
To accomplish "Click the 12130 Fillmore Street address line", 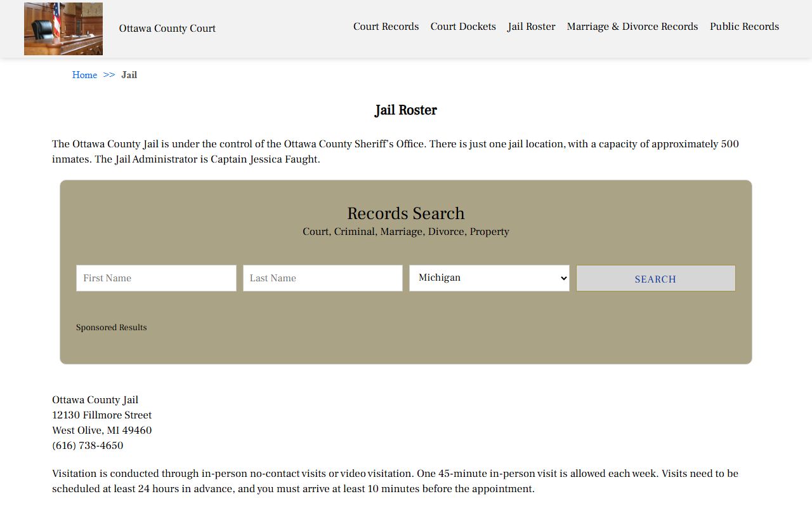I will [x=102, y=415].
